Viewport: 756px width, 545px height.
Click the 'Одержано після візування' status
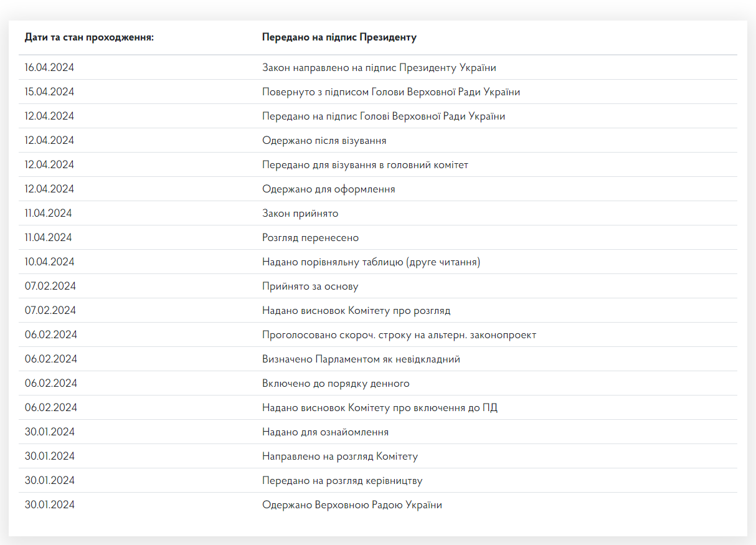(x=324, y=141)
